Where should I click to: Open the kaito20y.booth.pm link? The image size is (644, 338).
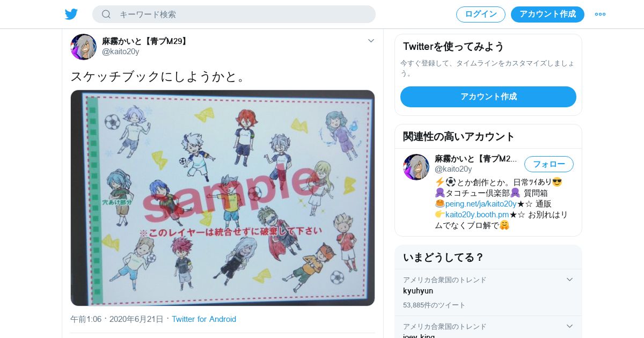(477, 215)
